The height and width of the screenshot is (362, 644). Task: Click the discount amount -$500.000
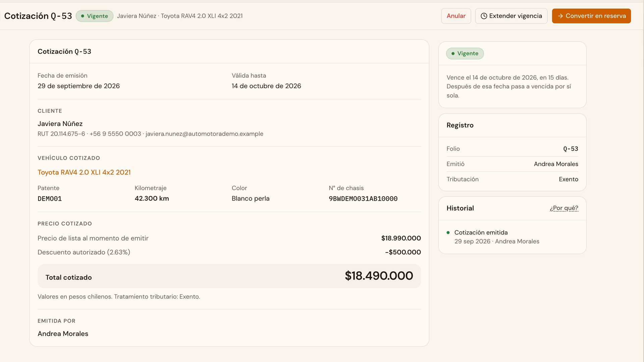(x=403, y=252)
